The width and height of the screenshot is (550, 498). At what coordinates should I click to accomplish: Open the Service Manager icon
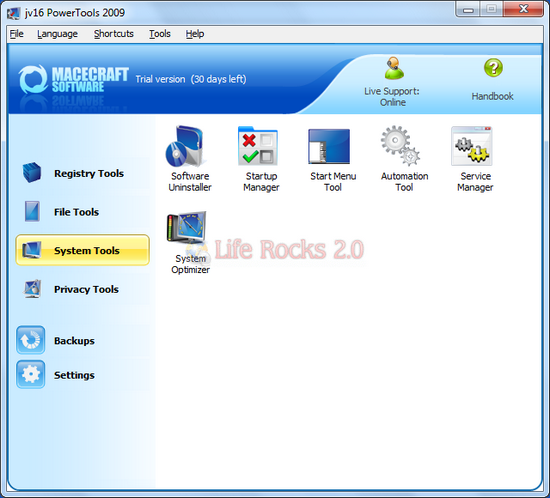[472, 146]
